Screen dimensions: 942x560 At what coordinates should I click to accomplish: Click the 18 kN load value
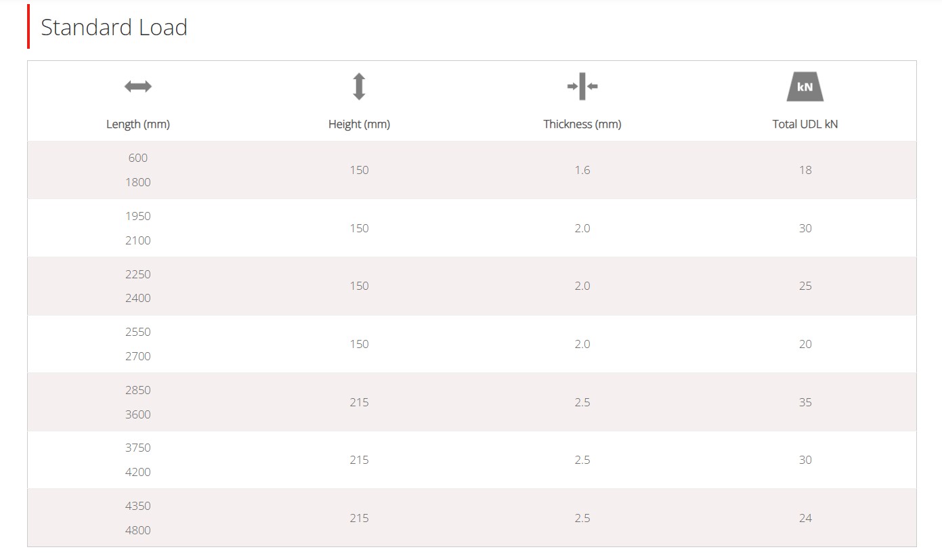[x=805, y=170]
